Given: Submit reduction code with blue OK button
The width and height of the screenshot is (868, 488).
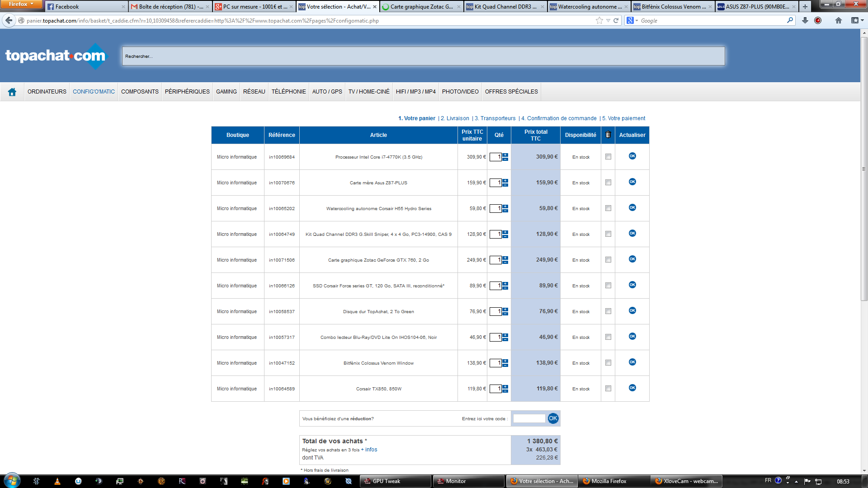Looking at the screenshot, I should 553,418.
